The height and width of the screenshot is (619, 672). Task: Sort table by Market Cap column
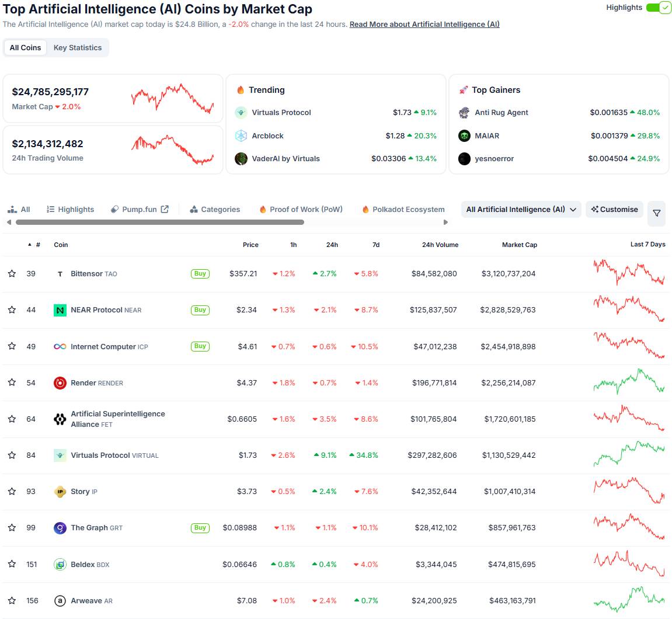(520, 245)
